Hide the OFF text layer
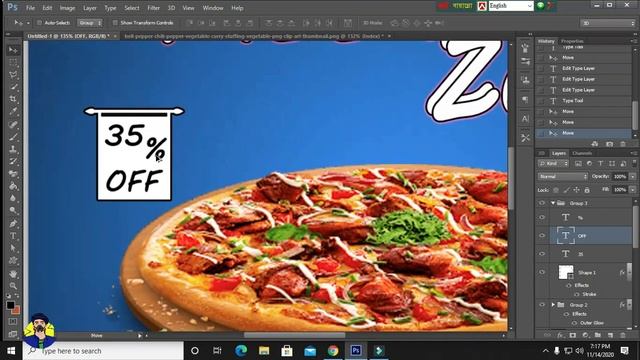Viewport: 640px width, 360px height. tap(542, 236)
